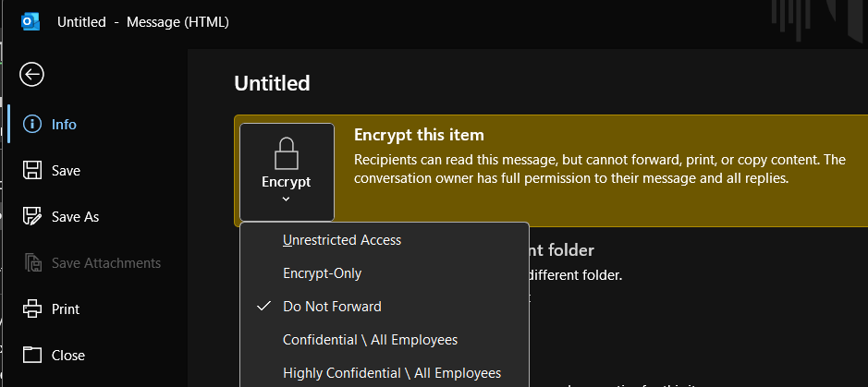
Task: Click the Save As pencil-disk icon
Action: click(x=32, y=216)
